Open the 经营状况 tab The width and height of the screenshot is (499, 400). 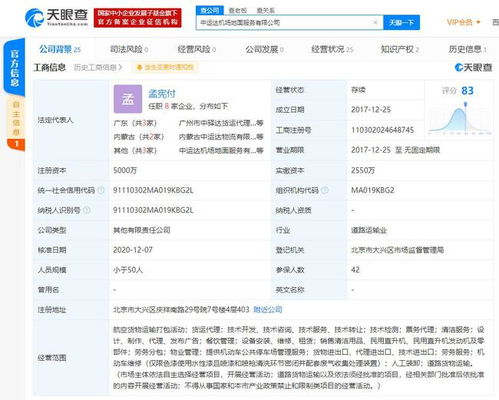click(332, 49)
